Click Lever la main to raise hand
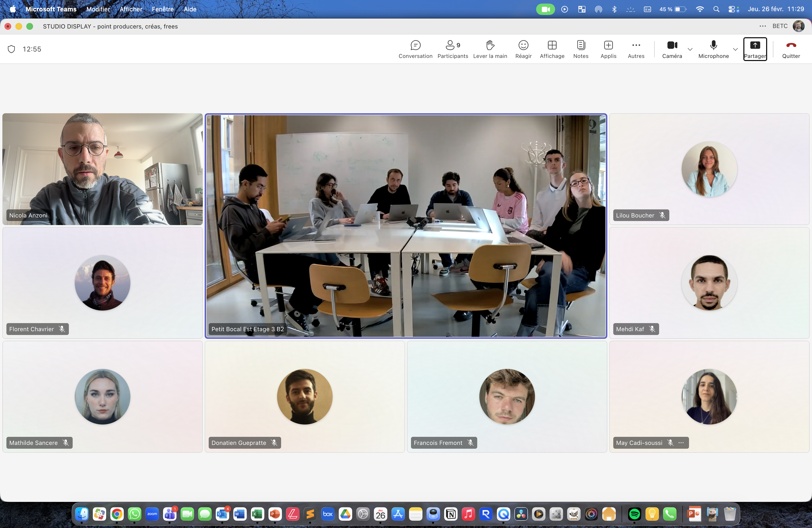Image resolution: width=812 pixels, height=528 pixels. 490,49
